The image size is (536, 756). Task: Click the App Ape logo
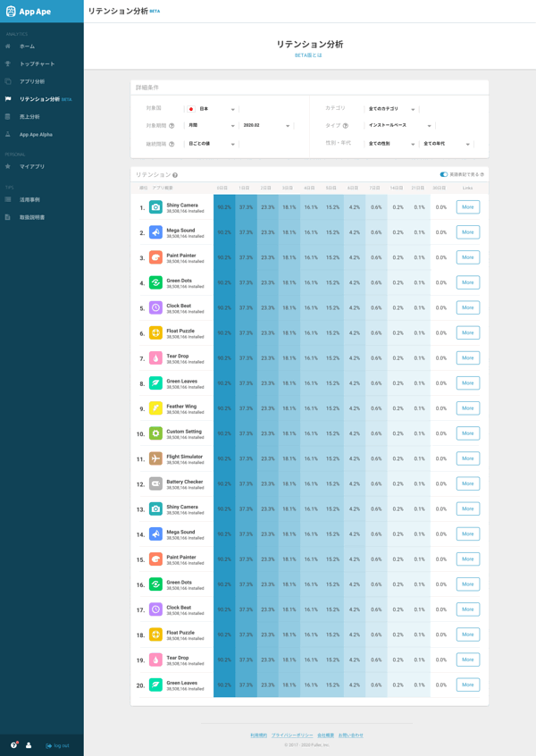[28, 12]
